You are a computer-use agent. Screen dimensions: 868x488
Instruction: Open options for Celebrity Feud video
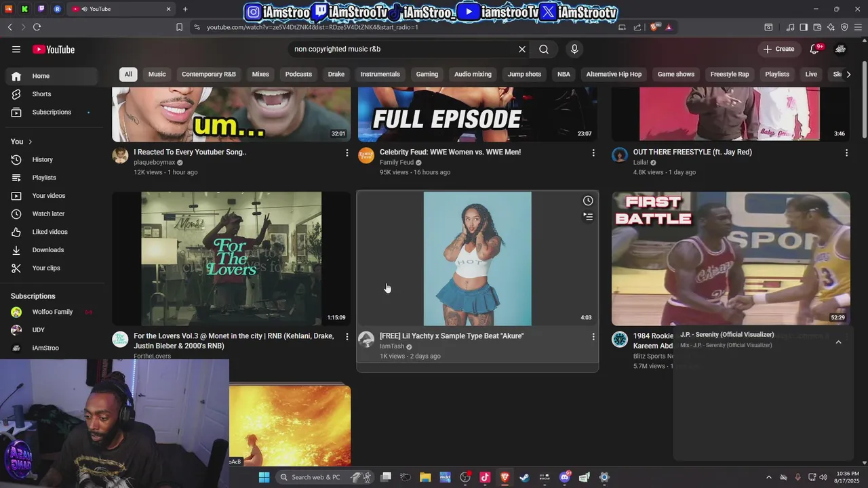pyautogui.click(x=593, y=152)
